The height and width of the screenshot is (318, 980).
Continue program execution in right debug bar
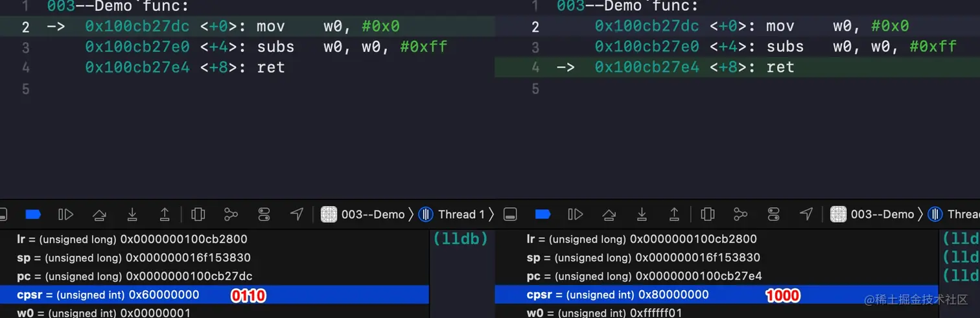click(x=575, y=214)
